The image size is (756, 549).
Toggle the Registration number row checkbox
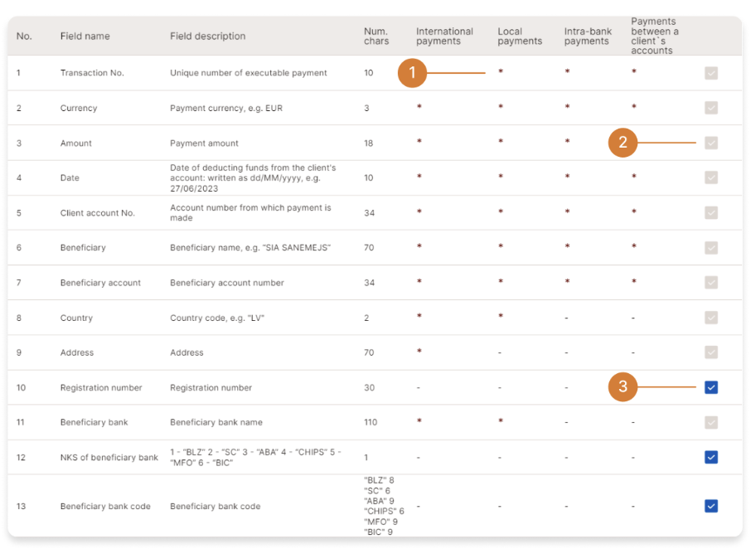pyautogui.click(x=710, y=387)
